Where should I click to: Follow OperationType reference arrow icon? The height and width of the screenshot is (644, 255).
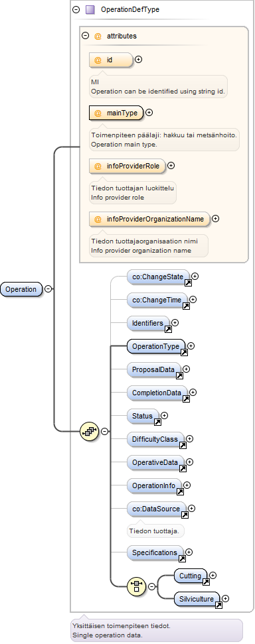(x=184, y=352)
